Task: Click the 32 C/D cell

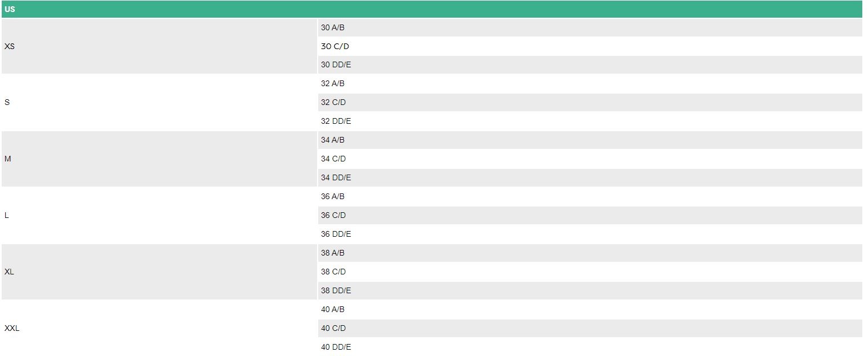Action: (x=590, y=103)
